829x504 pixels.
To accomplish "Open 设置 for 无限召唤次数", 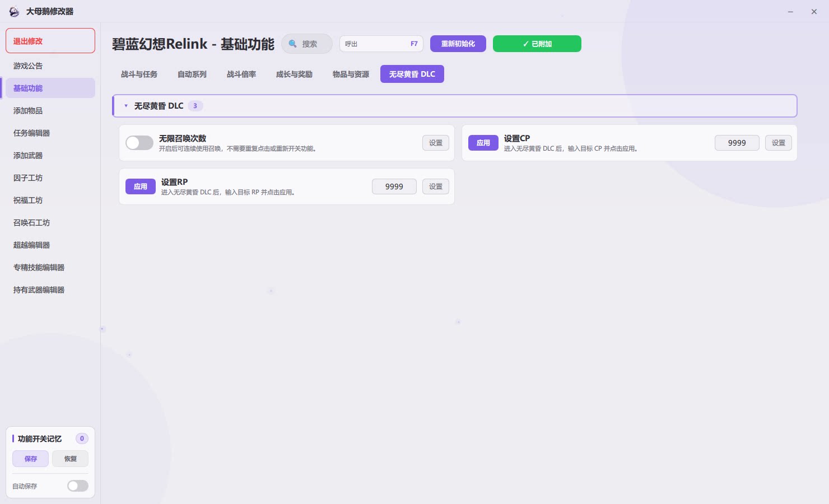I will [x=436, y=143].
